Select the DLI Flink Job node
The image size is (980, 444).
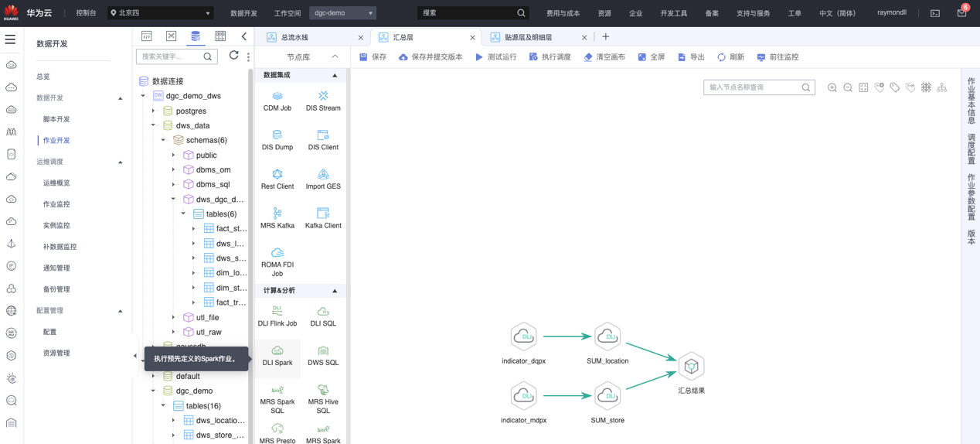click(277, 316)
